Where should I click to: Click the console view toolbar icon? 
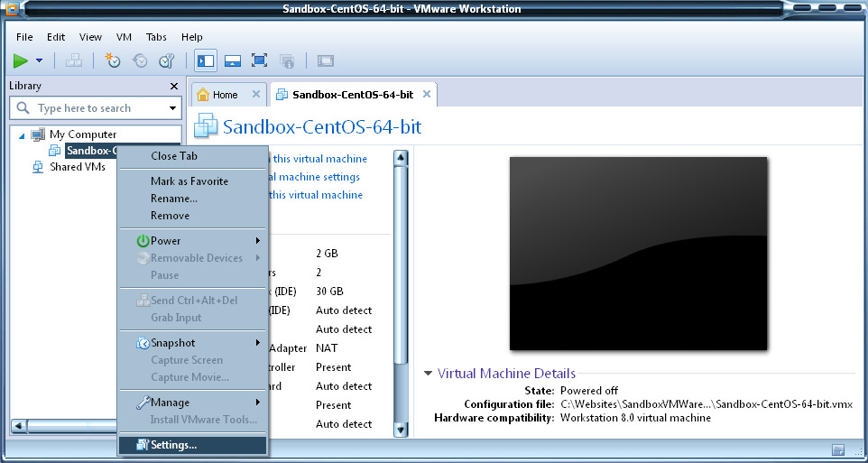click(326, 61)
